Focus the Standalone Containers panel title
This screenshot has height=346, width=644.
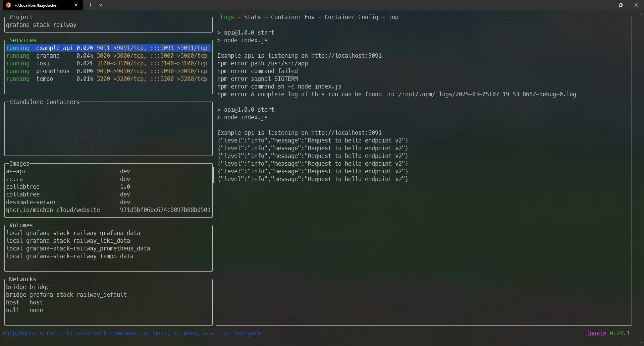[x=44, y=102]
